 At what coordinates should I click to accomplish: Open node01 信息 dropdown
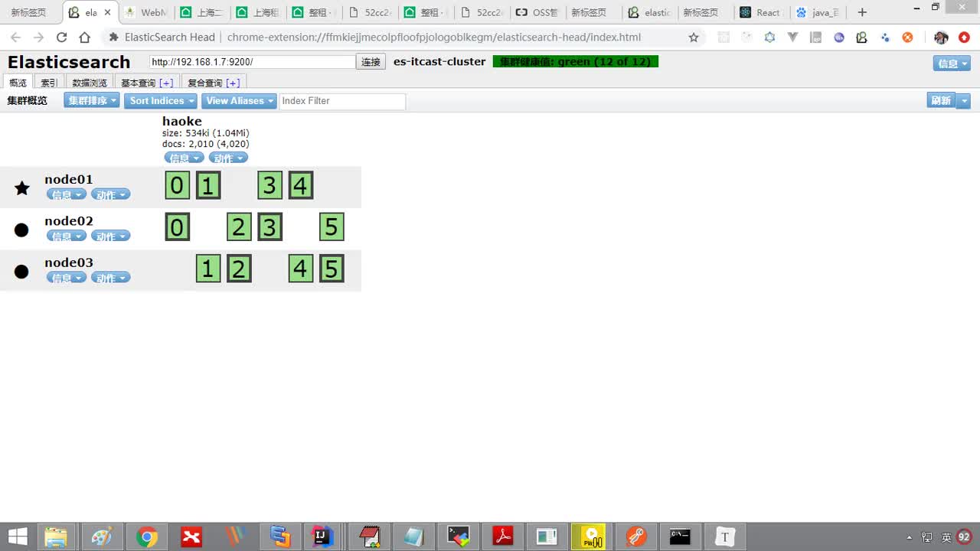point(67,195)
